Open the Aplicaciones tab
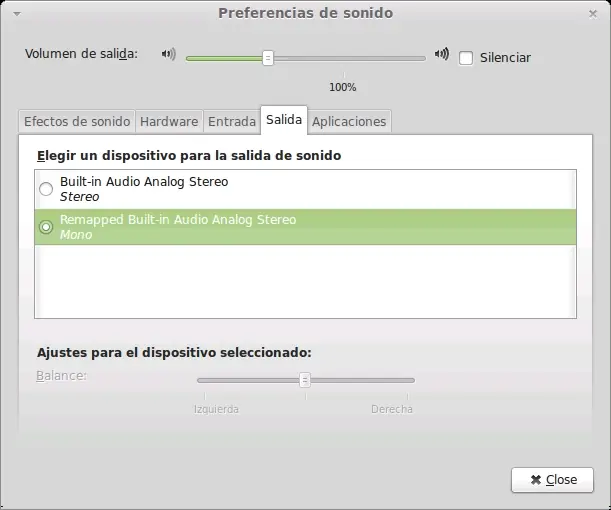 [x=349, y=122]
